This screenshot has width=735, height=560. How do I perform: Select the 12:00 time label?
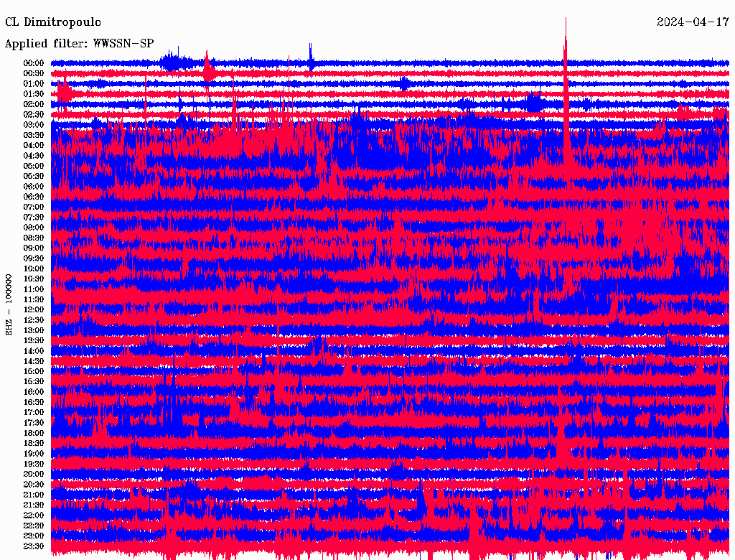34,309
